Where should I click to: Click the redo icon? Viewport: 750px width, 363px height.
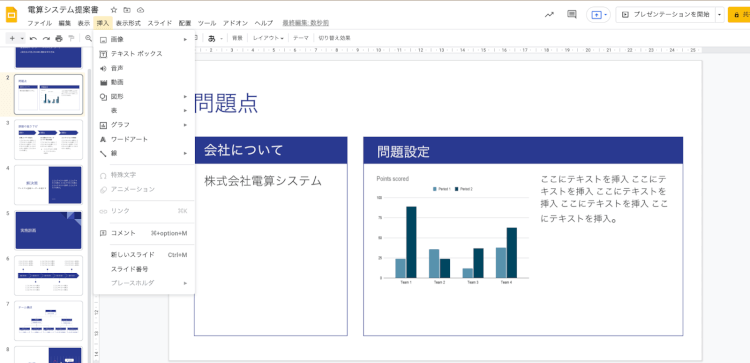[46, 38]
